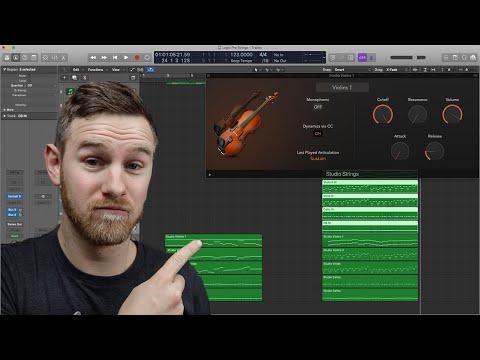
Task: Toggle the blue Catch playhead button
Action: click(151, 69)
